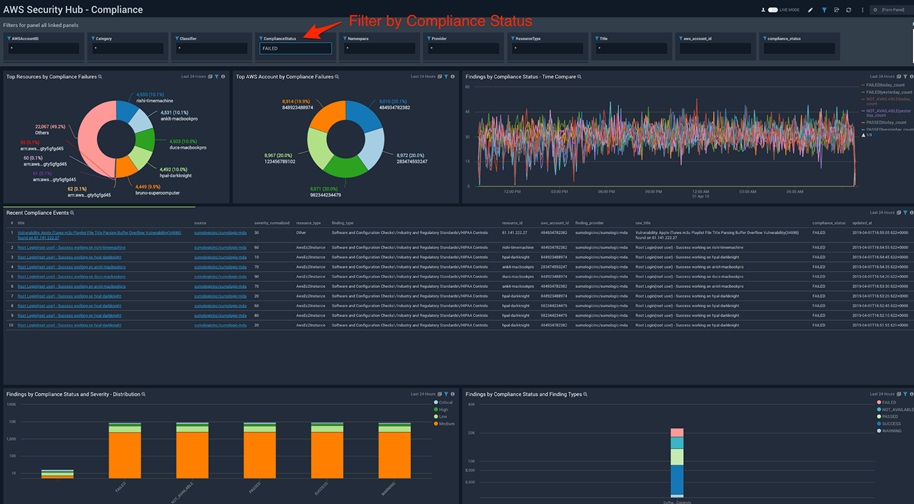Toggle the PASSED today_count legend series
Screen dimensions: 914x504
(885, 123)
